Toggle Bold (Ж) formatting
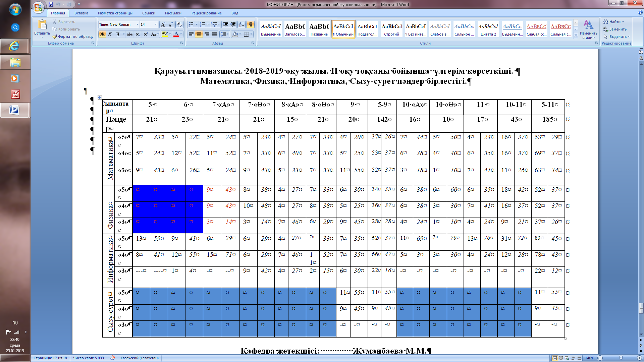The image size is (644, 362). coord(102,34)
